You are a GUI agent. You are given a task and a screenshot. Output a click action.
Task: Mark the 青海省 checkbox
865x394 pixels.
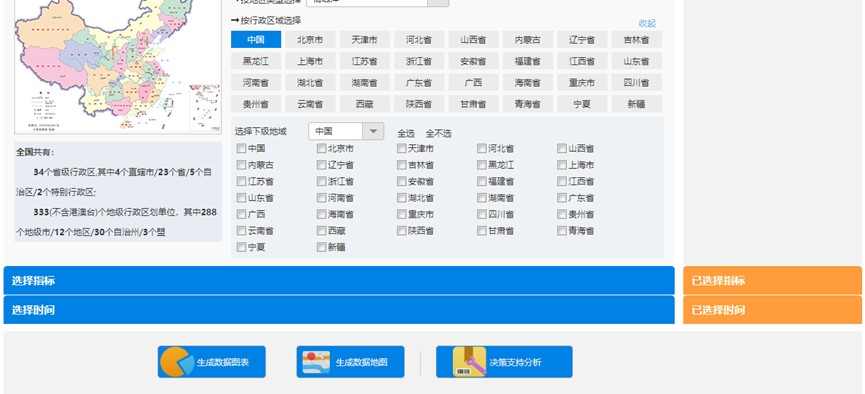click(x=562, y=231)
